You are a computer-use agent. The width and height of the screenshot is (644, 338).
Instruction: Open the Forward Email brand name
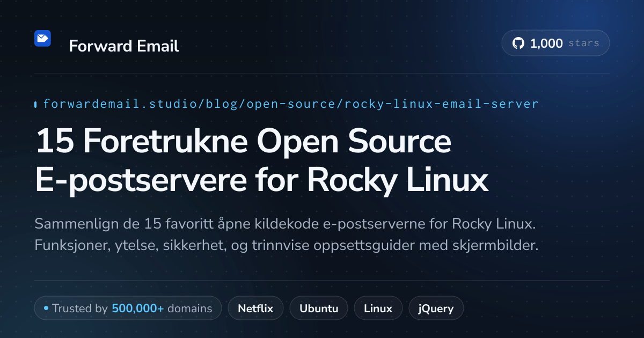[x=124, y=46]
